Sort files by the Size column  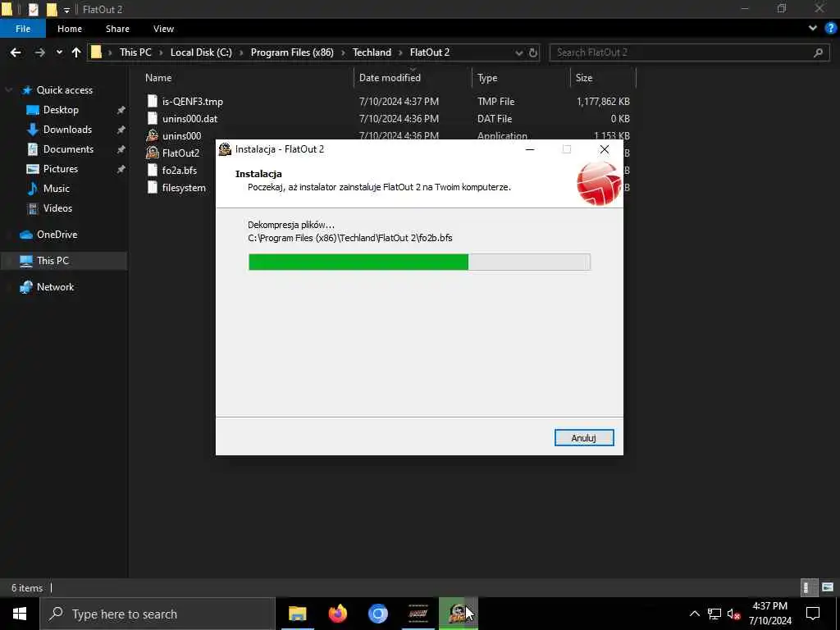(x=583, y=78)
